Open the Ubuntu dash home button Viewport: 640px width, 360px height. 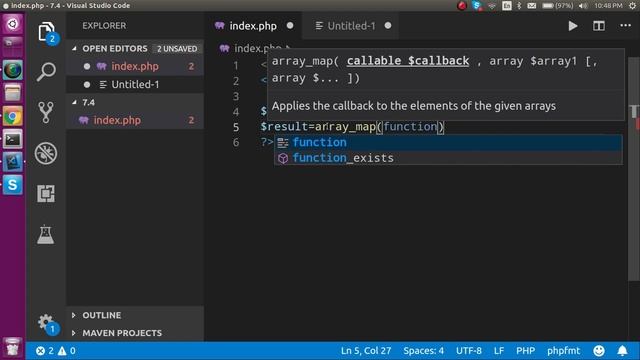pos(12,24)
